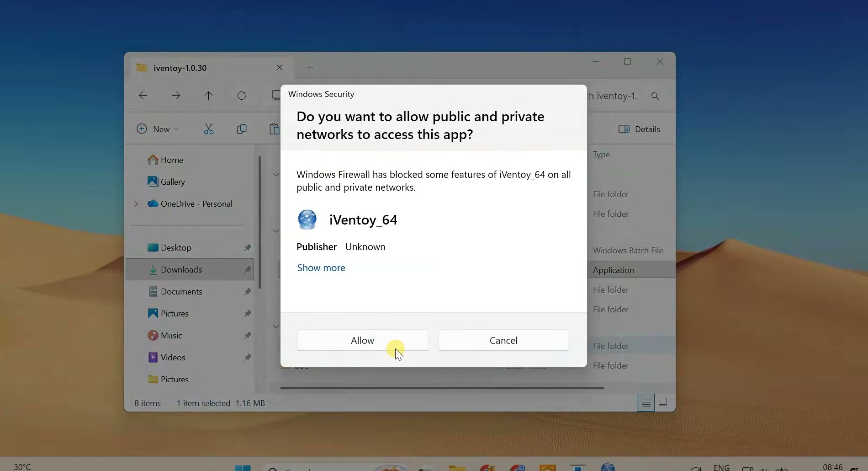The height and width of the screenshot is (471, 868).
Task: Click the pin icon beside Downloads
Action: tap(248, 269)
